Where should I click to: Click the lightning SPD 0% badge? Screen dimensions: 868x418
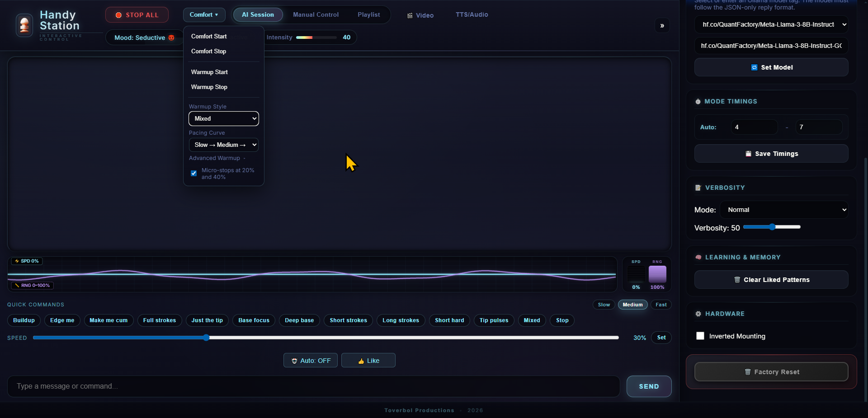(27, 261)
